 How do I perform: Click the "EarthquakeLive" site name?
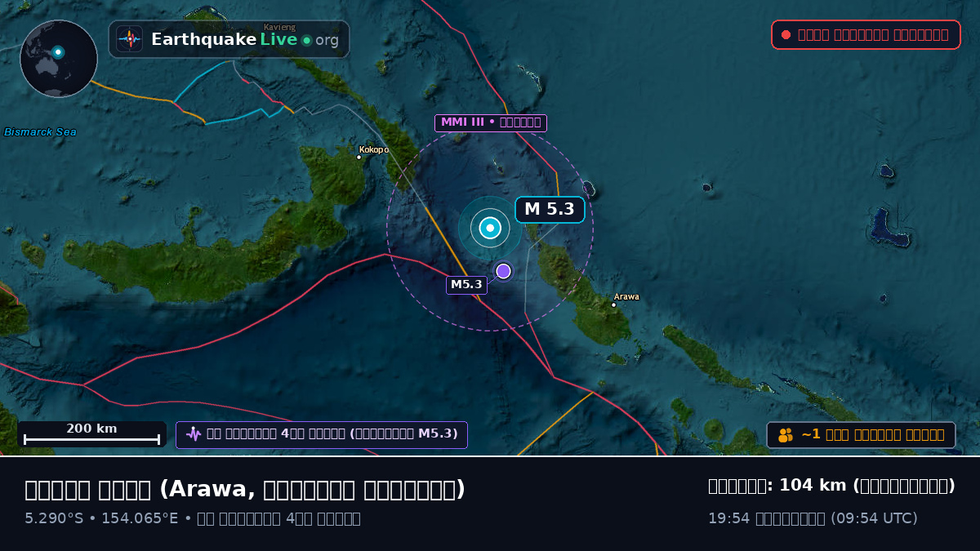[224, 39]
